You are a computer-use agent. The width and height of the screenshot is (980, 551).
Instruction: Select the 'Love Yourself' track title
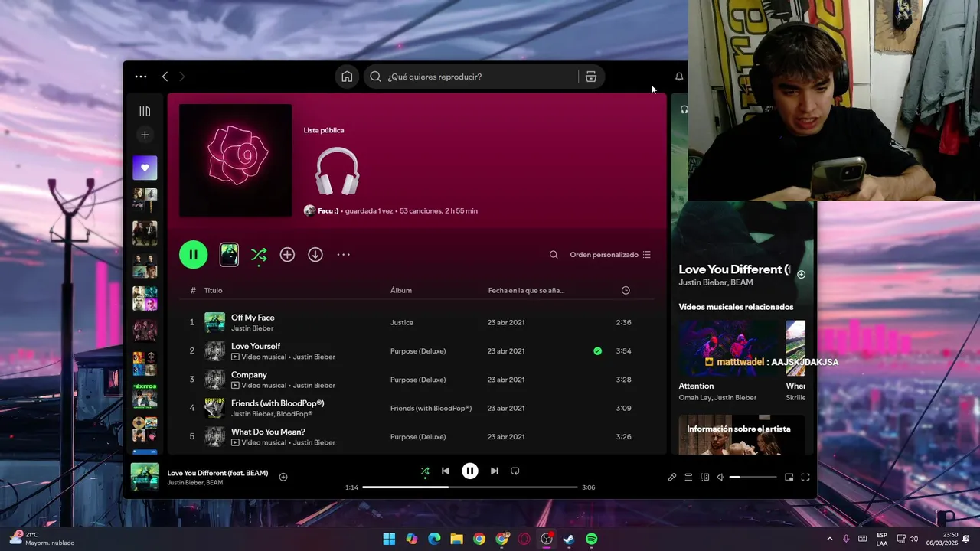coord(256,346)
